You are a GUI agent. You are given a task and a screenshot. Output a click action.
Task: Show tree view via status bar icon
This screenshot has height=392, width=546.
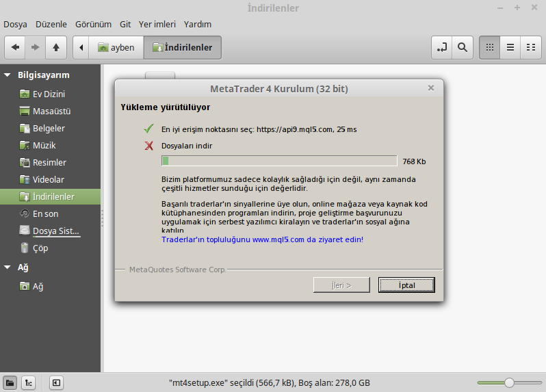[29, 383]
